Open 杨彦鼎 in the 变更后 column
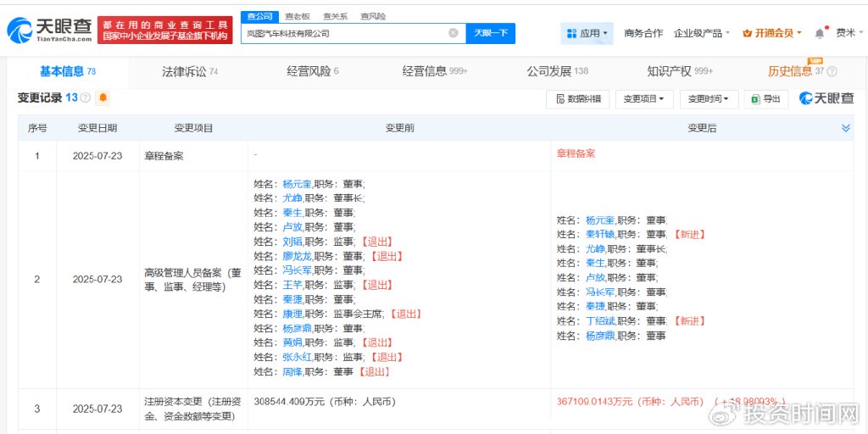The width and height of the screenshot is (868, 434). (x=600, y=336)
